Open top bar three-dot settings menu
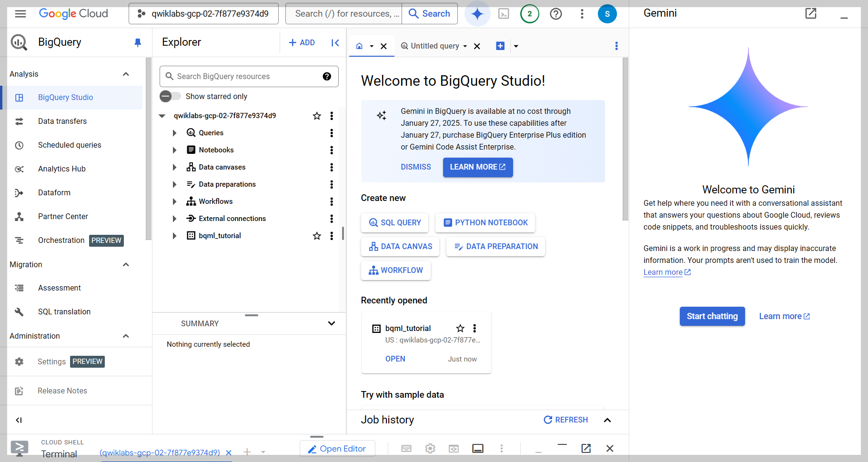The image size is (868, 462). point(582,14)
